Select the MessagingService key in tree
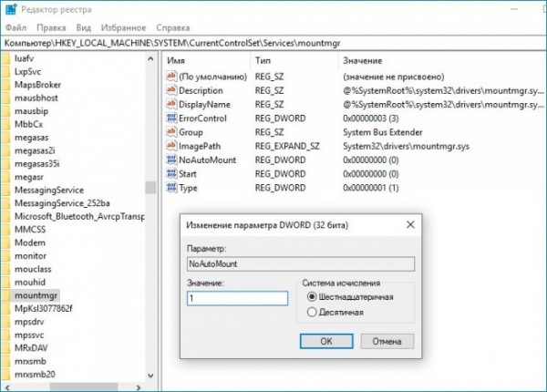547x392 pixels. coord(49,190)
